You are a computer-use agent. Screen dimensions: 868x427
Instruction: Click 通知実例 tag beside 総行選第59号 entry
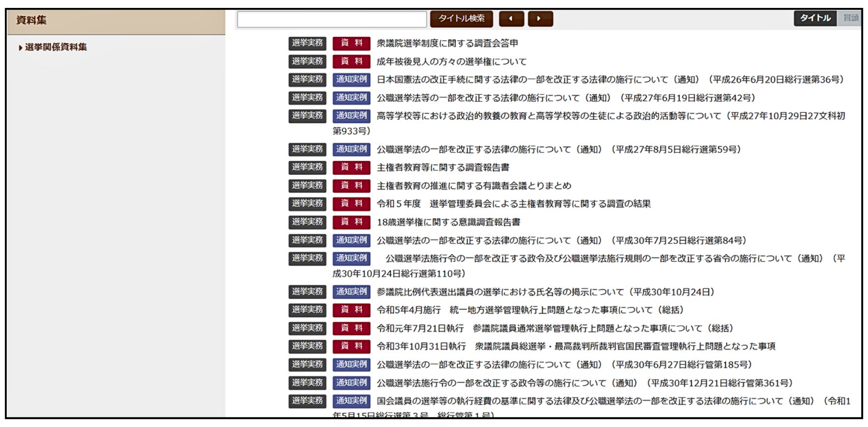coord(351,149)
